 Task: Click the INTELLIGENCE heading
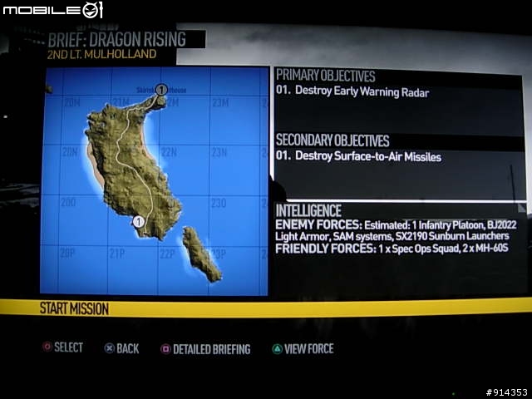(x=308, y=210)
